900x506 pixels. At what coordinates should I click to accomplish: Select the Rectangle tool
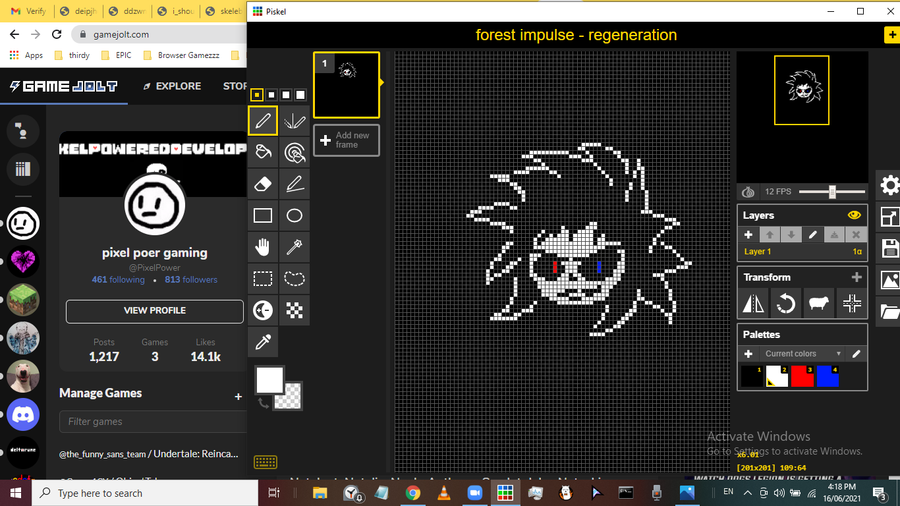[263, 216]
